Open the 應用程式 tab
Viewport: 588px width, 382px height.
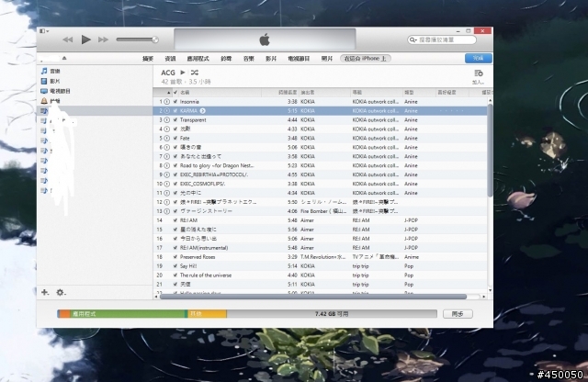click(198, 59)
